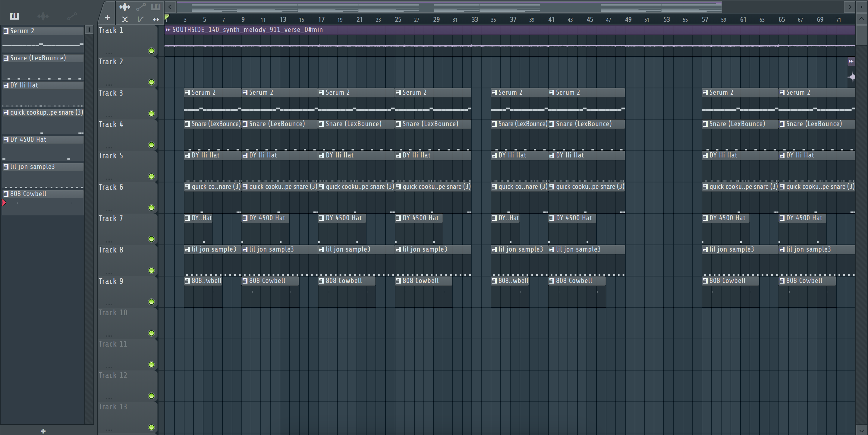Viewport: 868px width, 435px height.
Task: Click the audio waveform icon on Track 2
Action: tap(851, 77)
